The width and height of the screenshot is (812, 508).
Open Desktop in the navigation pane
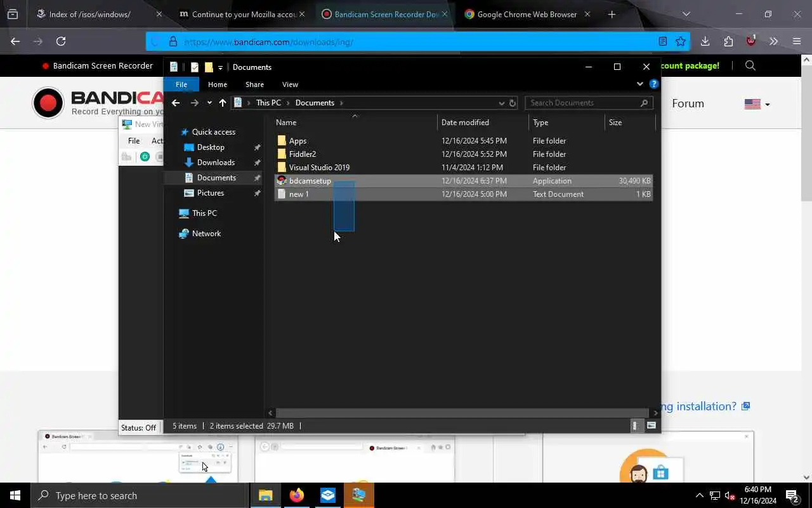pos(211,147)
